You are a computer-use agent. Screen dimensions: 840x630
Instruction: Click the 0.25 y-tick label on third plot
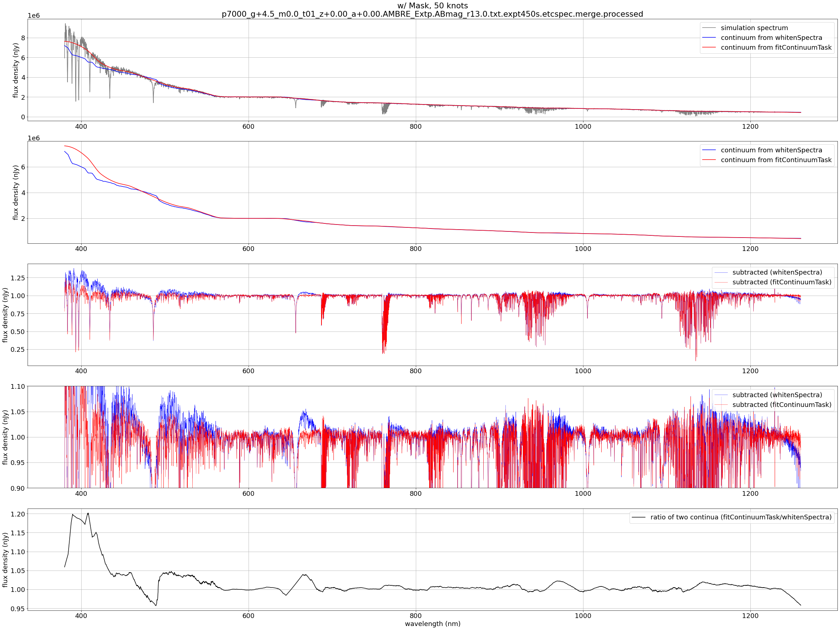coord(17,350)
